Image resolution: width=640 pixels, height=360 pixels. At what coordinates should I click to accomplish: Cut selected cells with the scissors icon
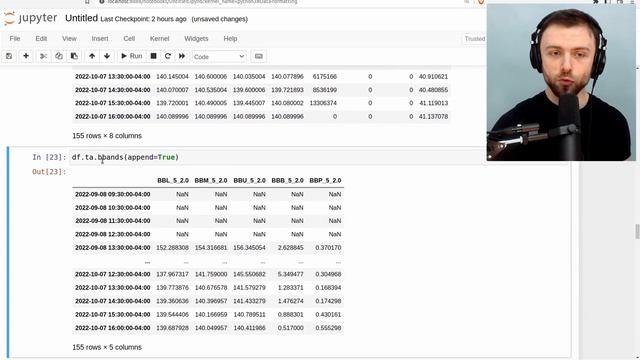(x=43, y=56)
